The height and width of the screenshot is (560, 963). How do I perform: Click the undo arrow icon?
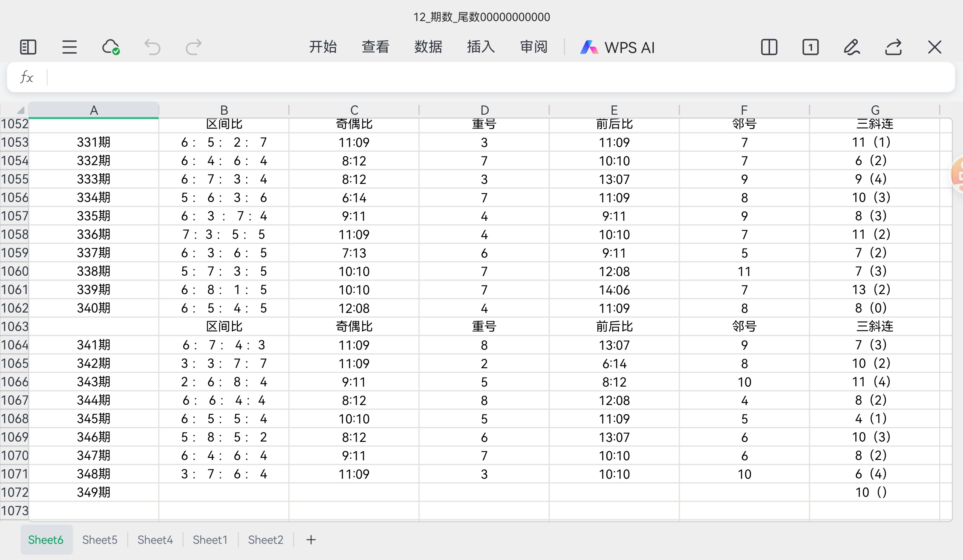coord(152,47)
